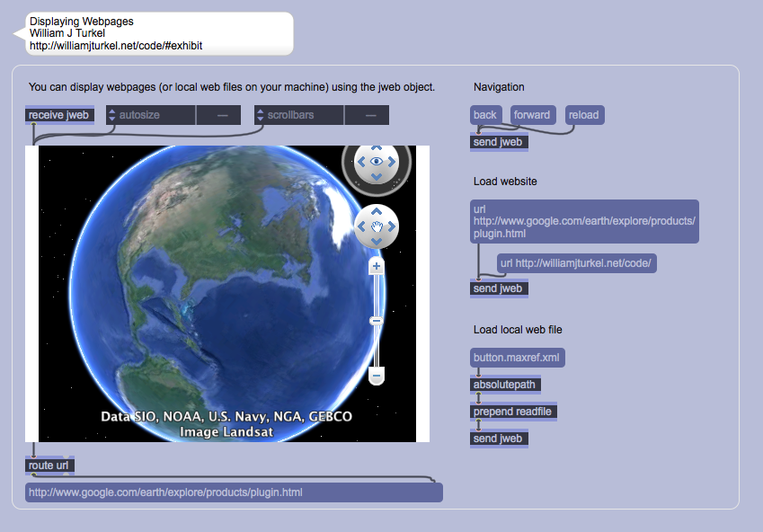Click the eye icon on look joystick

[x=377, y=162]
